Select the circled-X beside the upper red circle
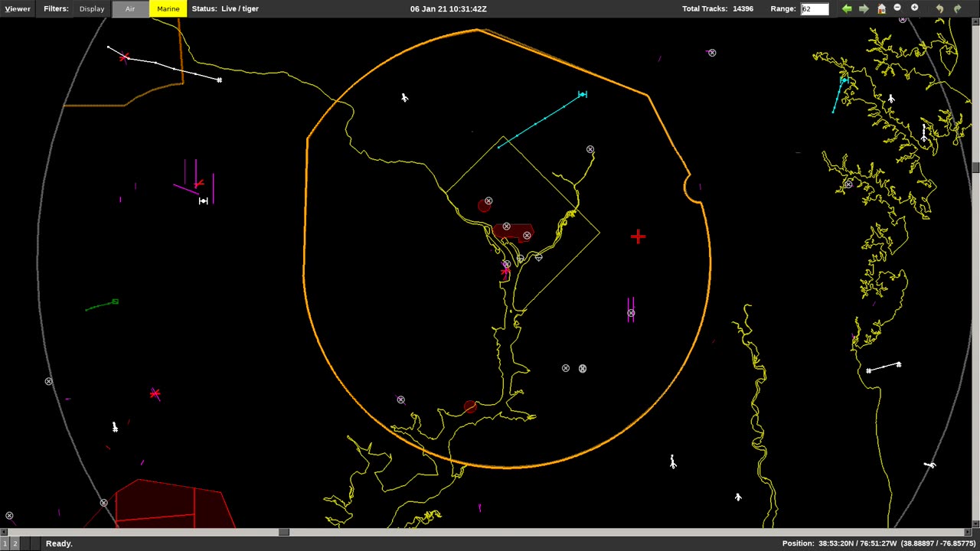 (488, 201)
